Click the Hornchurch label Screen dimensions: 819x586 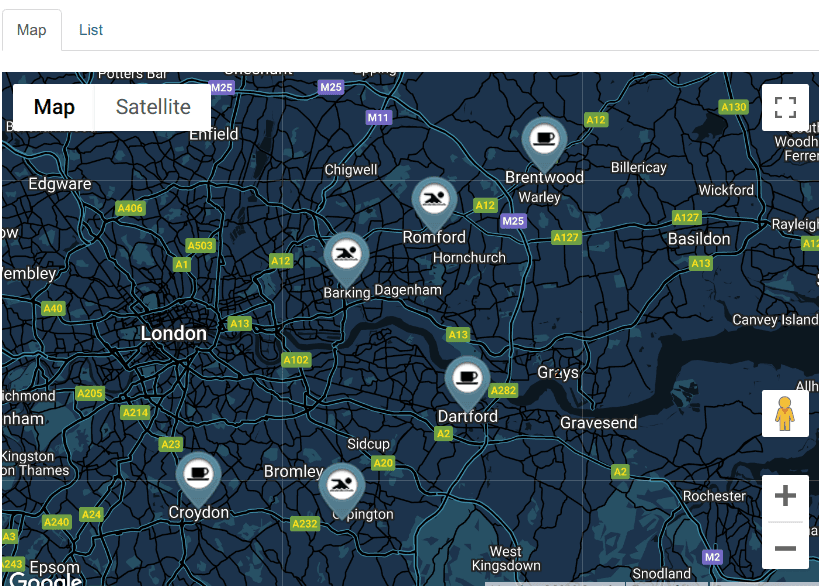tap(469, 257)
